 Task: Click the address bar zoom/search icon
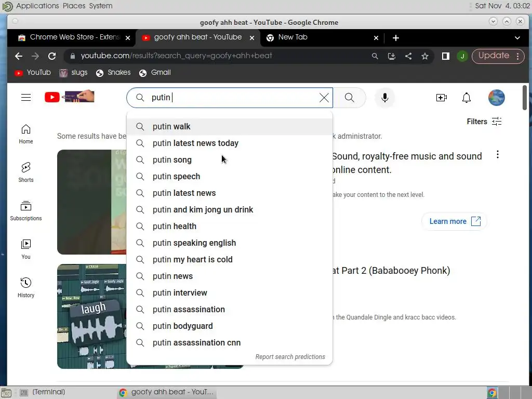[x=375, y=56]
